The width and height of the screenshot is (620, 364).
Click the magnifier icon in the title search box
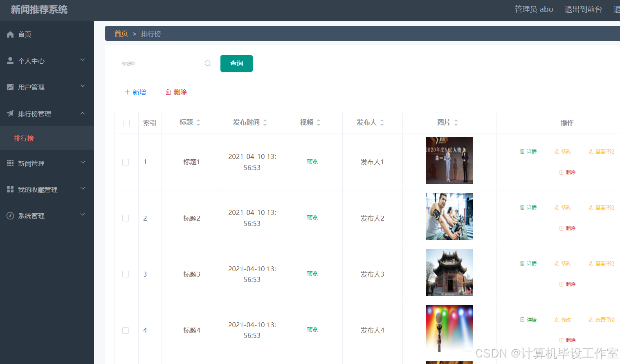tap(208, 63)
